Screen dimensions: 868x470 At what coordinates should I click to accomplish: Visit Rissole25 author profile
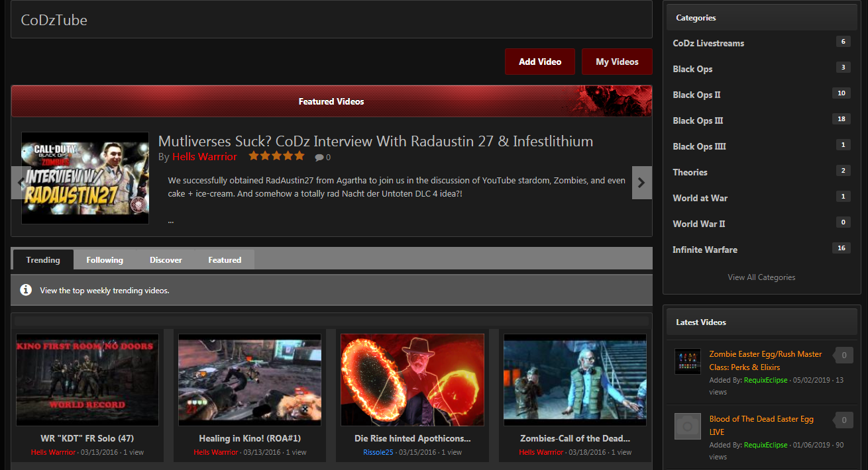click(378, 453)
